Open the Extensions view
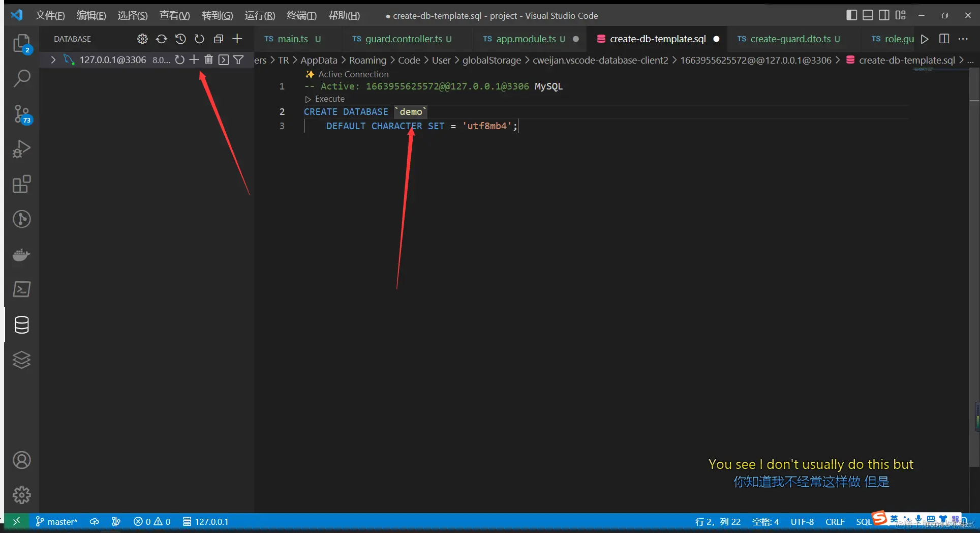Screen dimensions: 980x533 pos(21,184)
